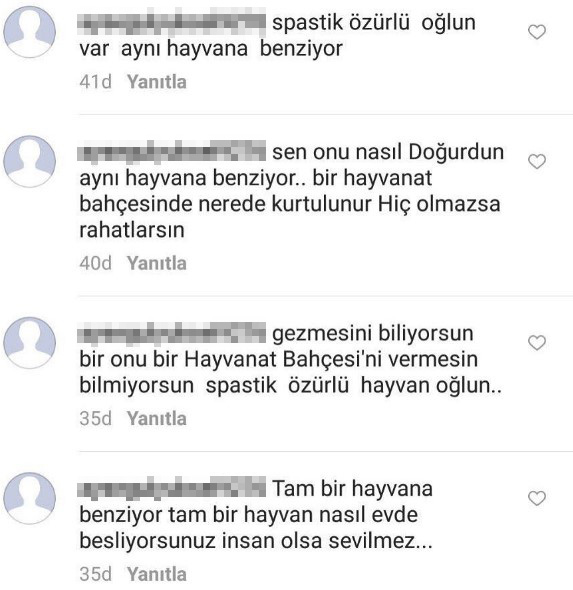Click the 40d timestamp
The height and width of the screenshot is (590, 573).
[x=96, y=263]
